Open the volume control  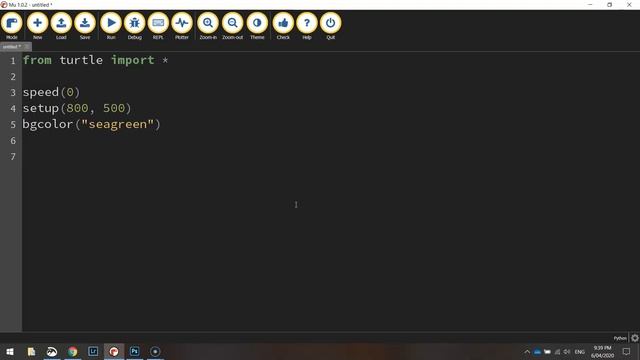click(567, 352)
